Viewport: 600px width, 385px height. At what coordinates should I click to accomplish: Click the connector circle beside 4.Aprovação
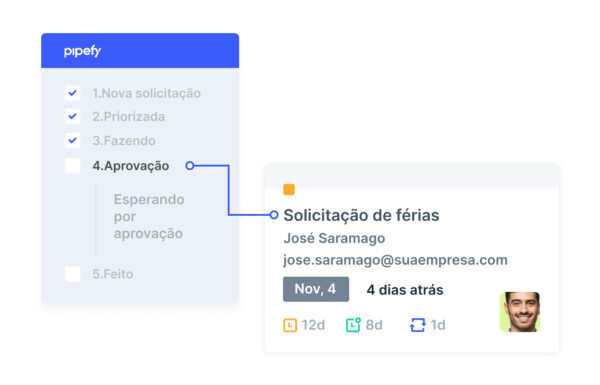tap(190, 166)
